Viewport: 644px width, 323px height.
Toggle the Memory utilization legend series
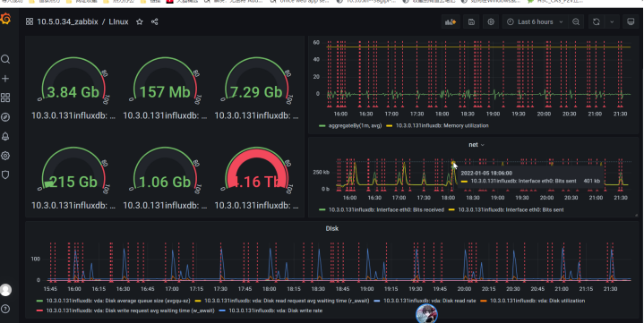pyautogui.click(x=442, y=125)
